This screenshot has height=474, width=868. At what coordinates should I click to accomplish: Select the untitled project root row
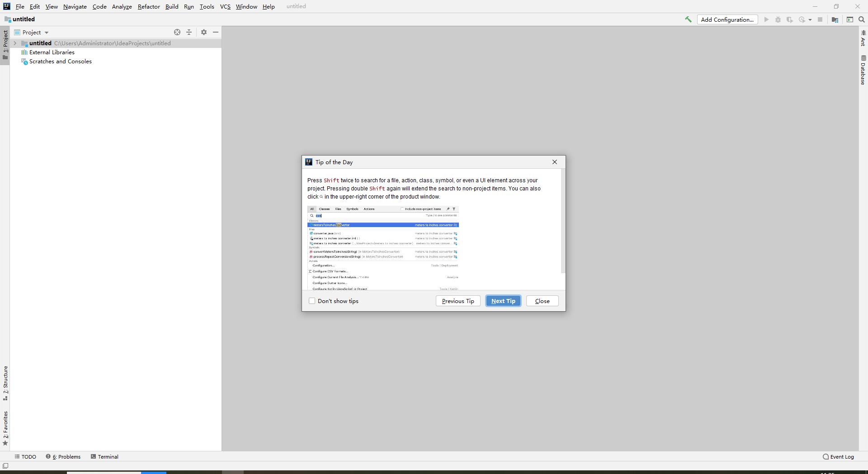click(116, 43)
